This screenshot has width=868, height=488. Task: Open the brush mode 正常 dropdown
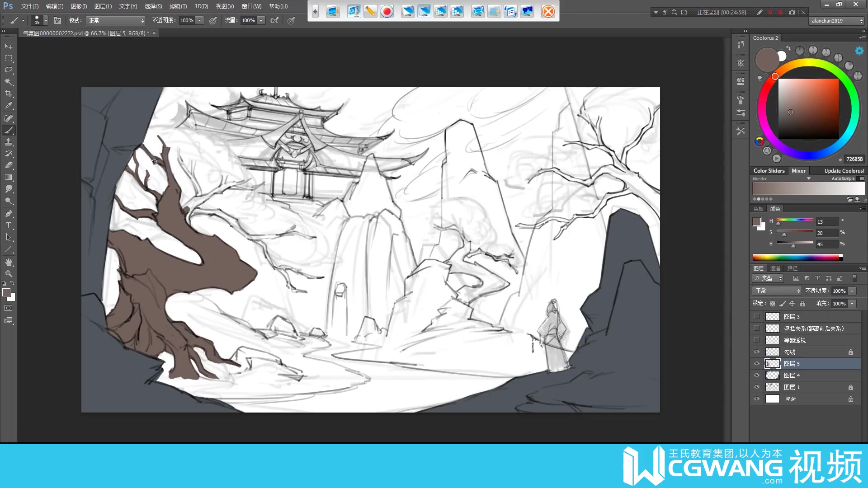coord(116,20)
